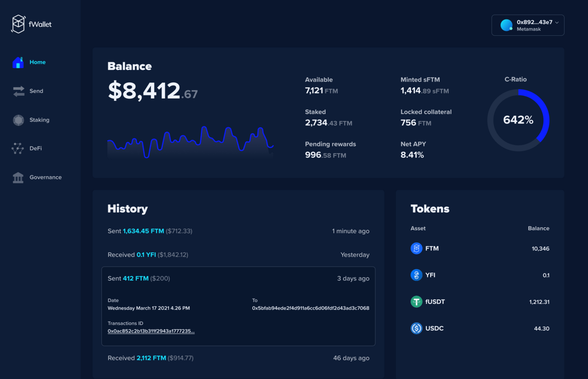588x379 pixels.
Task: Expand the Received 2,112 FTM history entry
Action: [x=238, y=358]
